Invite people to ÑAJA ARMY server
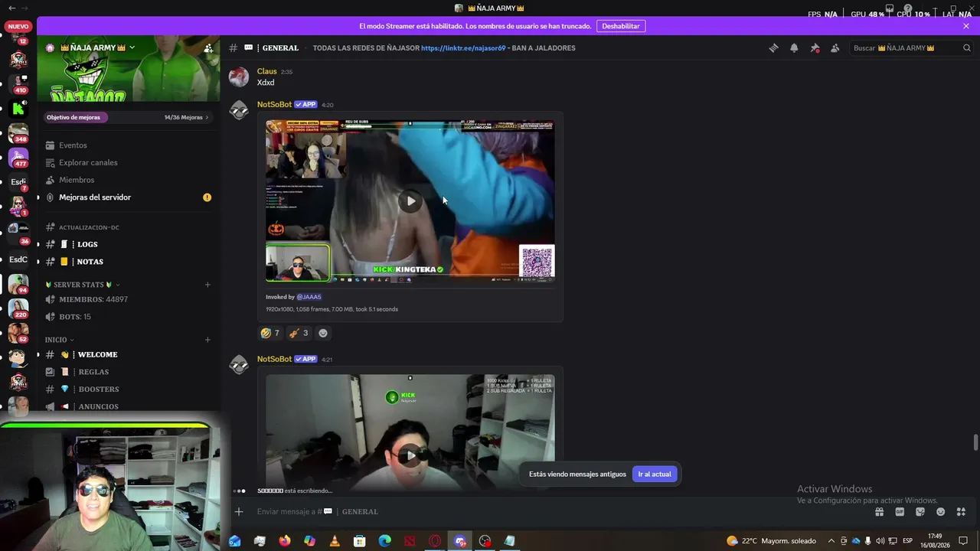 208,47
